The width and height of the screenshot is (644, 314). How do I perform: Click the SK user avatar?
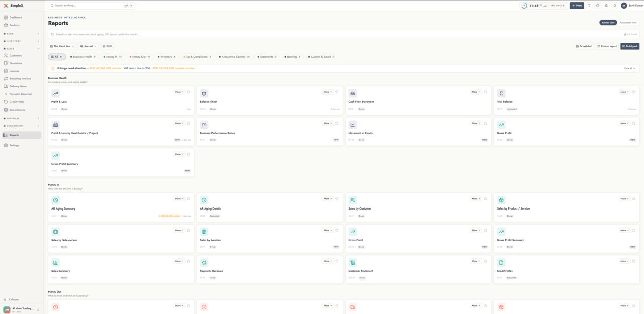(x=624, y=6)
